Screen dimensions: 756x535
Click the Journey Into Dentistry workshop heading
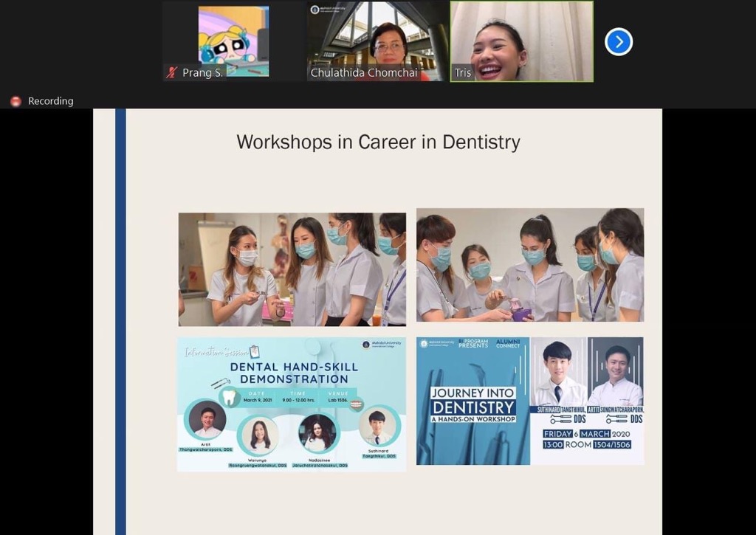[473, 404]
